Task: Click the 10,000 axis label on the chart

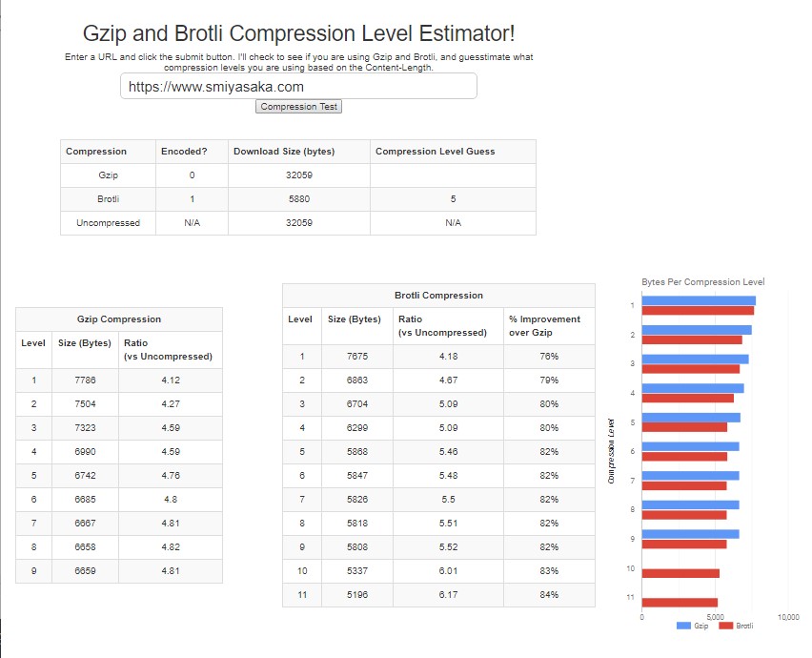Action: pos(788,617)
